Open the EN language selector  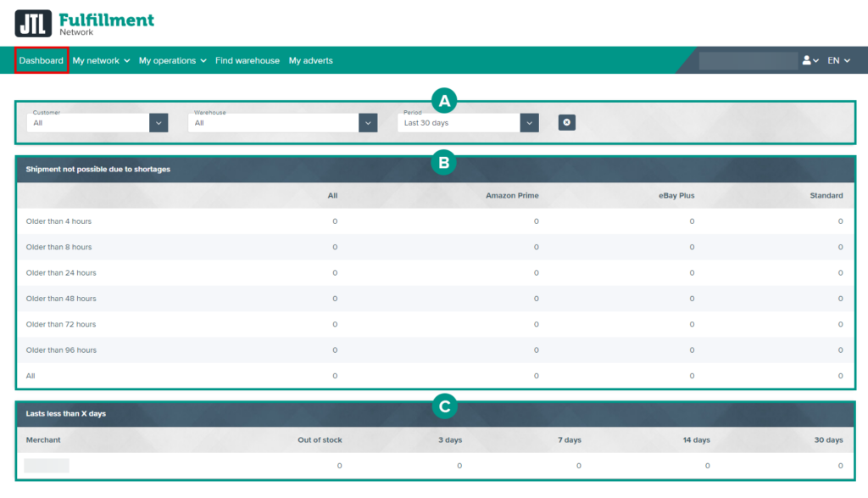click(838, 61)
